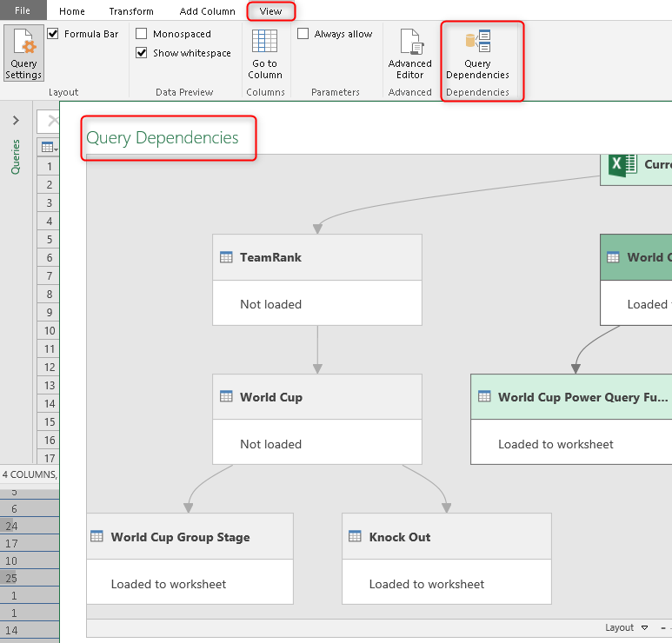Click the Excel workbook source icon
This screenshot has height=643, width=672.
click(x=622, y=164)
